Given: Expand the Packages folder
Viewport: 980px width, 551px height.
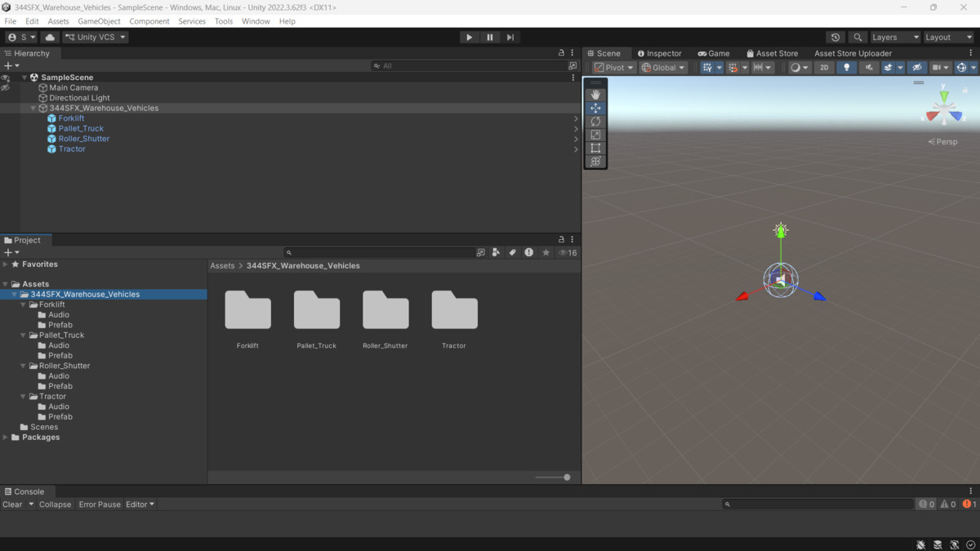Looking at the screenshot, I should 6,438.
